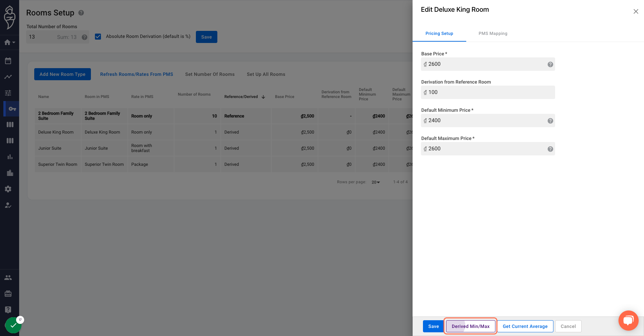Screen dimensions: 644x336
Task: Click Cancel button in edit panel
Action: tap(568, 326)
